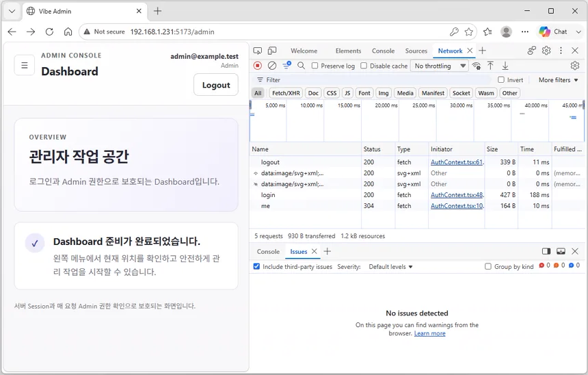Close the bottom drawer
This screenshot has width=588, height=375.
click(x=575, y=251)
